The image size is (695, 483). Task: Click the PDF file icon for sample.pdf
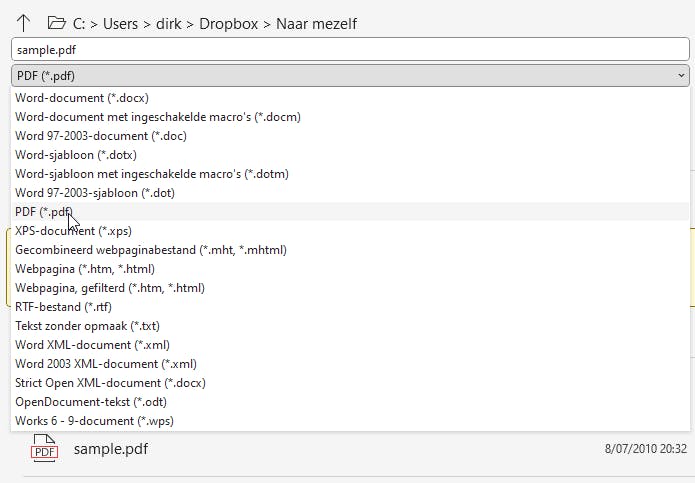(44, 448)
